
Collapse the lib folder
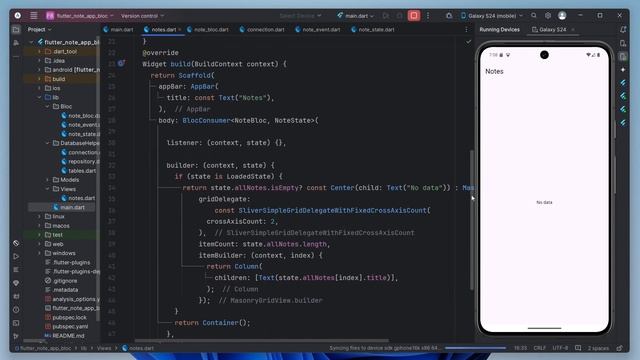[40, 97]
